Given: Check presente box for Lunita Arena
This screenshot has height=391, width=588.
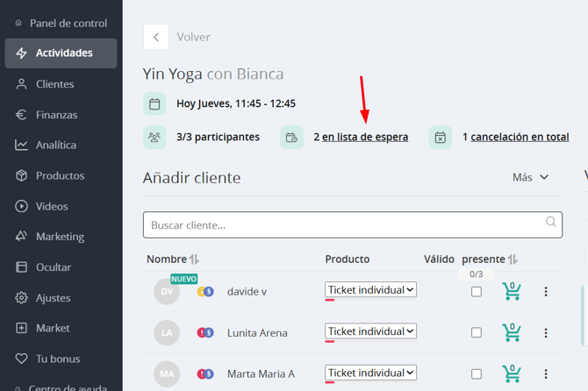Looking at the screenshot, I should [477, 332].
